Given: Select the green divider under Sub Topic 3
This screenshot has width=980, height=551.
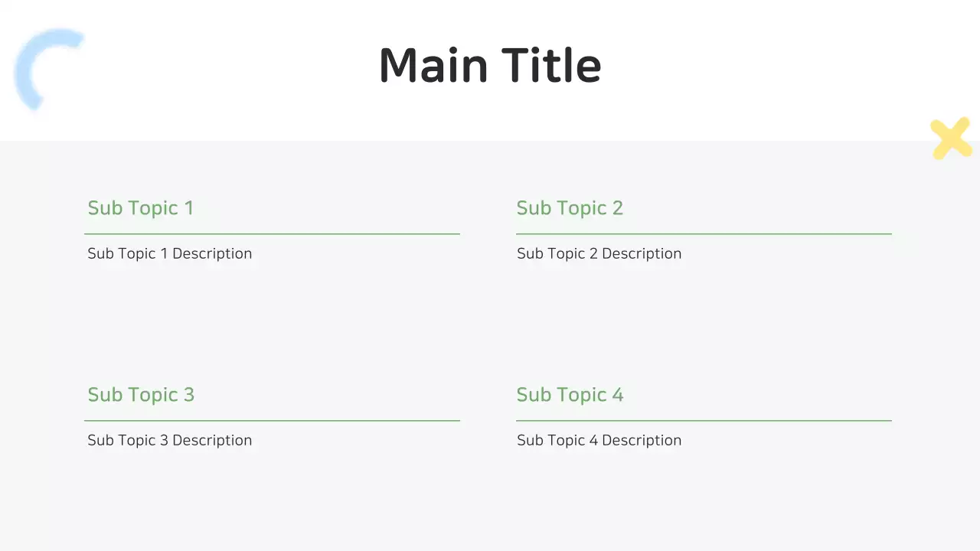Looking at the screenshot, I should pyautogui.click(x=272, y=420).
